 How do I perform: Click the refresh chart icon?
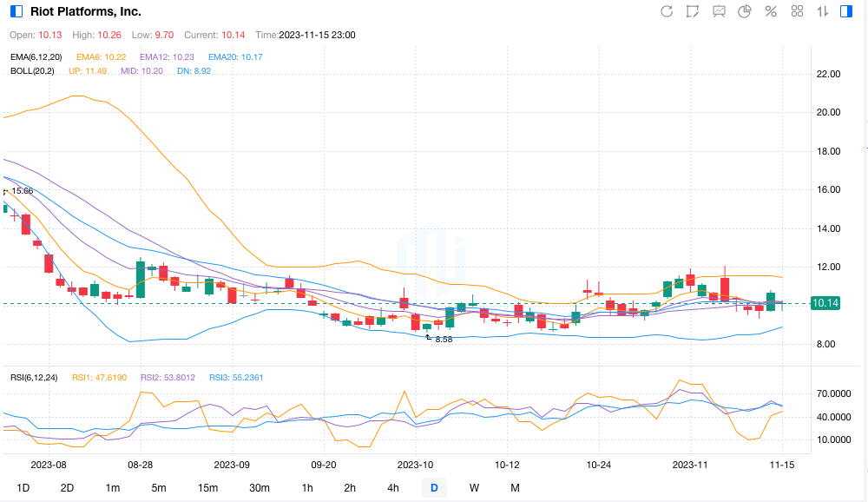[667, 11]
